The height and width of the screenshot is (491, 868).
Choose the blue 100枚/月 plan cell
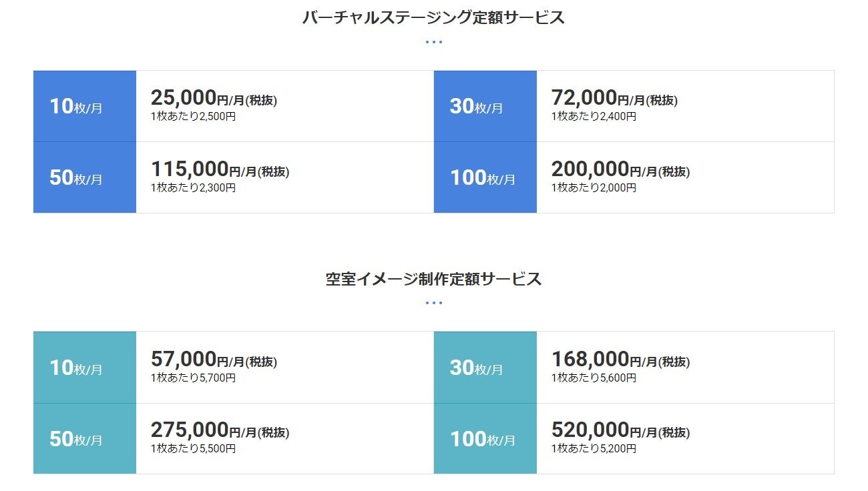tap(485, 177)
